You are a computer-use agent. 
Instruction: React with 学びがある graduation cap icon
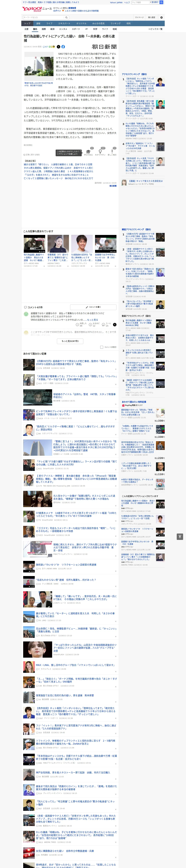[x=89, y=152]
